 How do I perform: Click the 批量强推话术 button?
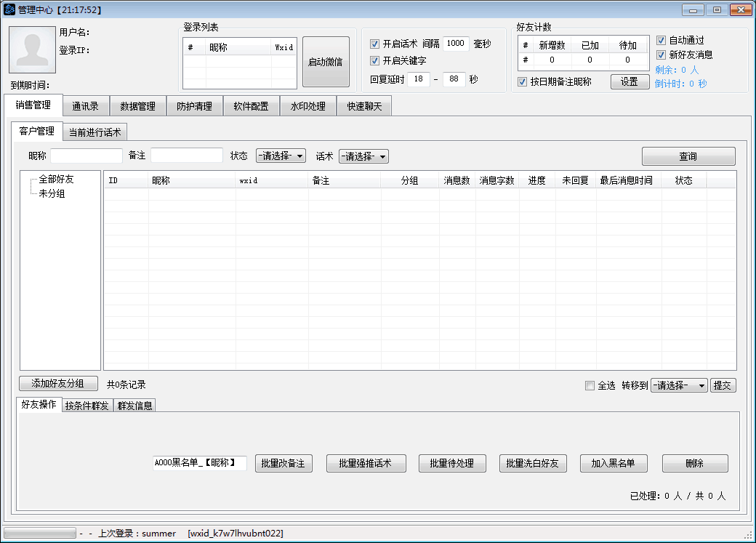click(x=366, y=464)
